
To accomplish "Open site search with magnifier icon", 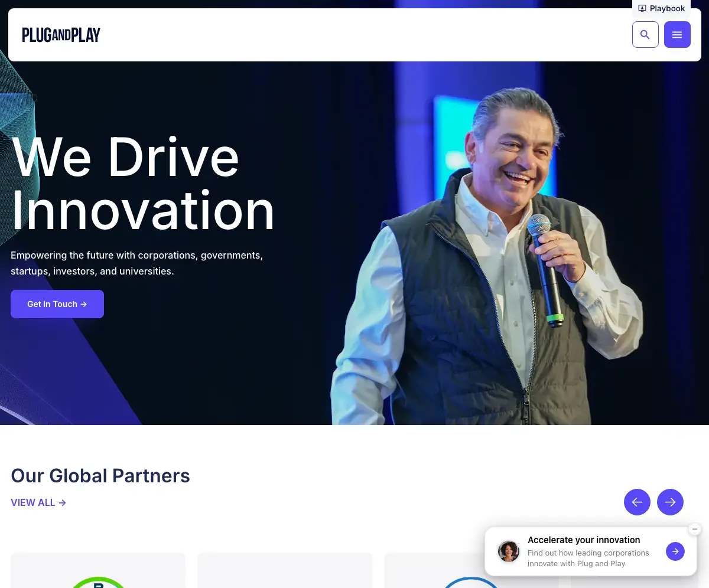I will 645,35.
